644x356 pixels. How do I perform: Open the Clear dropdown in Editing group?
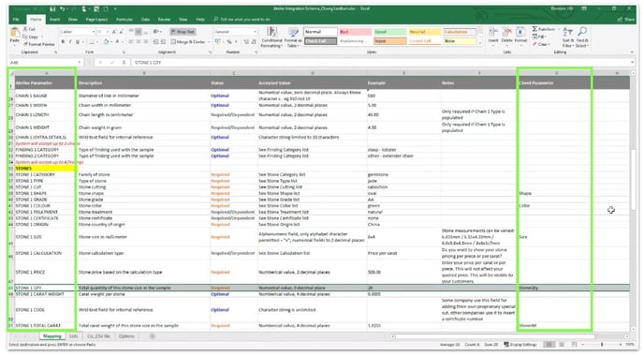tap(541, 44)
